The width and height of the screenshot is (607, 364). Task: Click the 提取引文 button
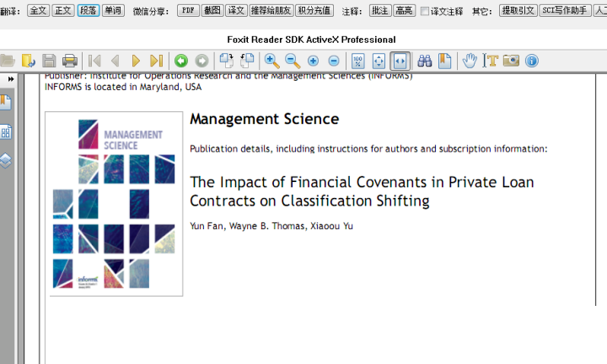518,10
